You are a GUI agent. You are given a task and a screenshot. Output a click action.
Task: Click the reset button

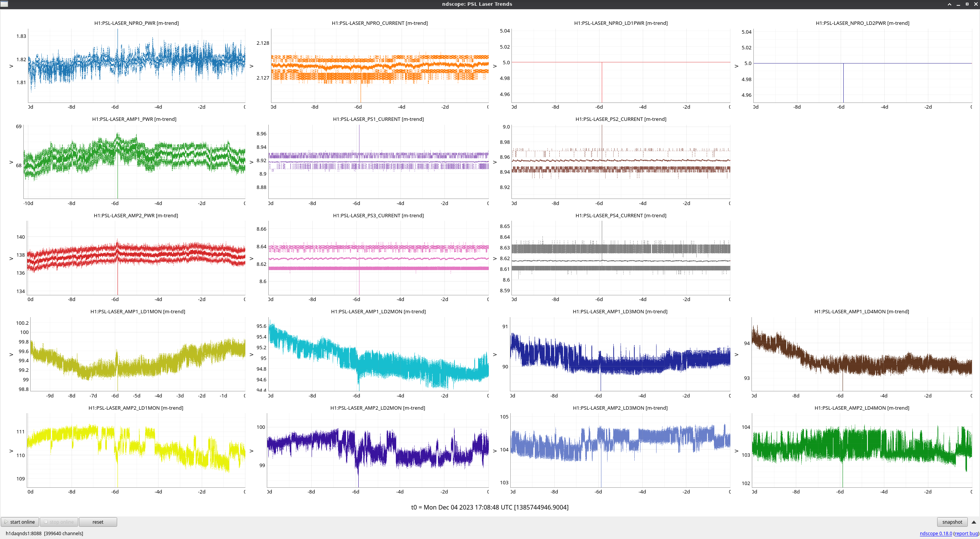[98, 522]
